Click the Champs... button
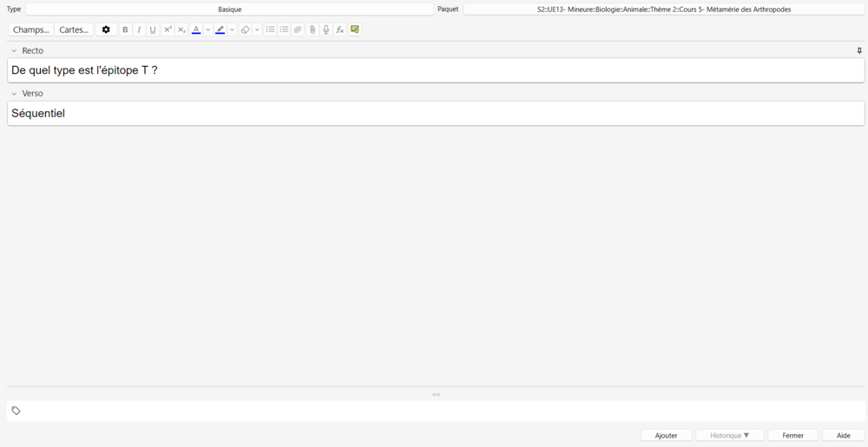The image size is (868, 447). [x=31, y=30]
